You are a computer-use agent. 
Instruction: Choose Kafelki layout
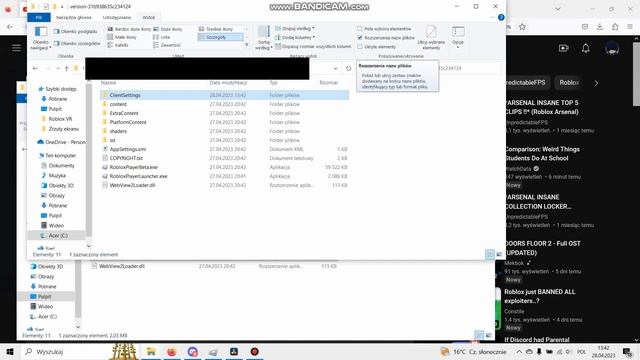tap(118, 45)
